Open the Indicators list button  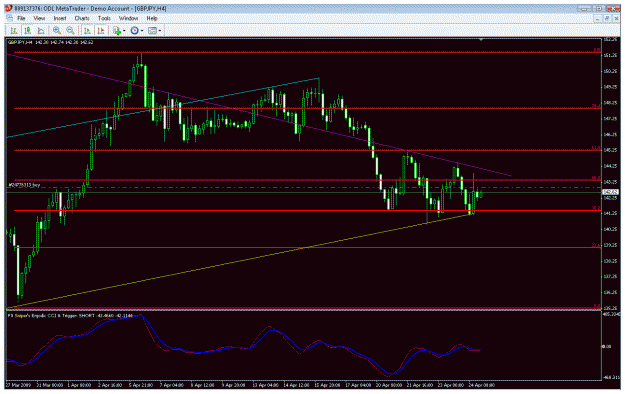tap(117, 31)
